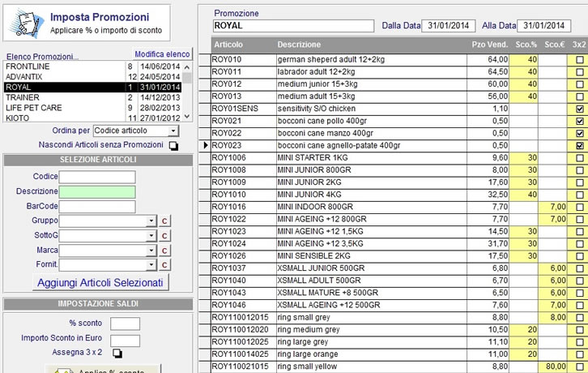Screen dimensions: 588x373
Task: Click row selector for ROY010
Action: coord(205,60)
